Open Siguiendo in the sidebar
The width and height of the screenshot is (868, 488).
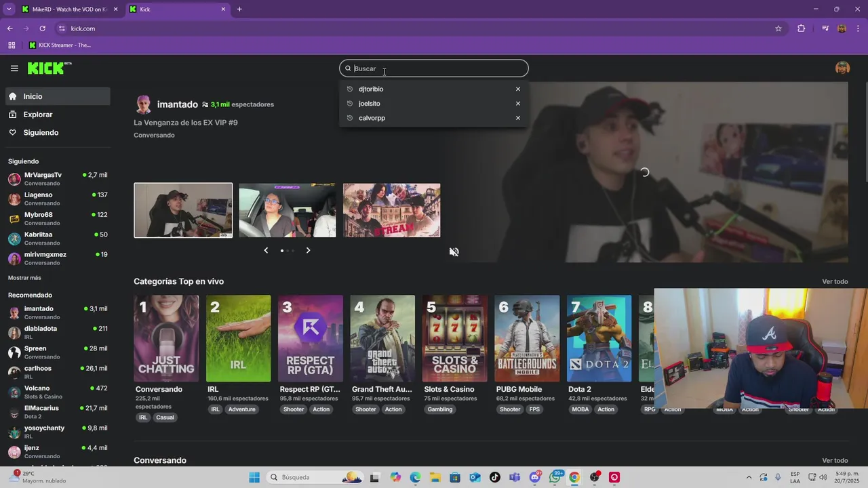pos(58,133)
